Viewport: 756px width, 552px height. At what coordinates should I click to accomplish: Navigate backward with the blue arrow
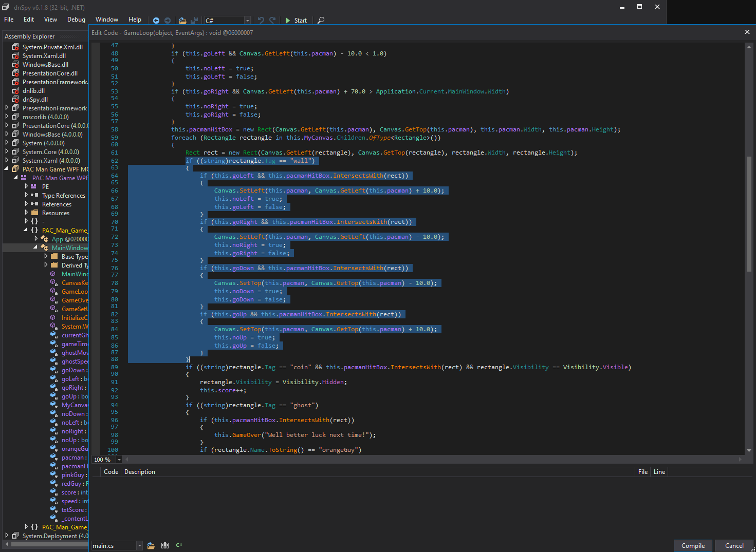click(156, 21)
